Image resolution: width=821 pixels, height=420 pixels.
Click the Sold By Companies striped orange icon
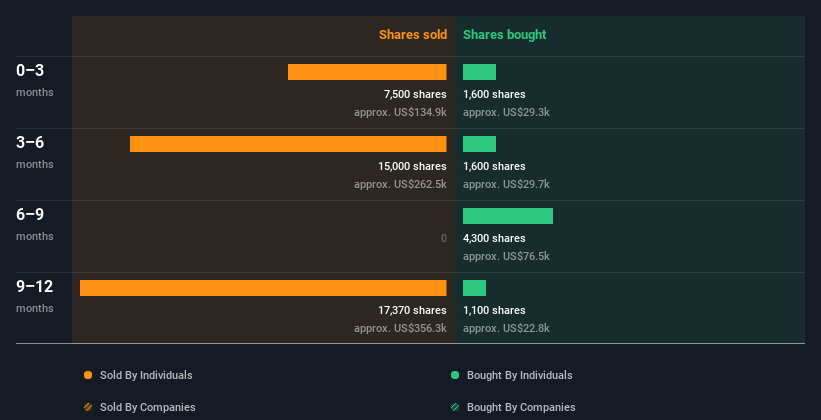88,407
